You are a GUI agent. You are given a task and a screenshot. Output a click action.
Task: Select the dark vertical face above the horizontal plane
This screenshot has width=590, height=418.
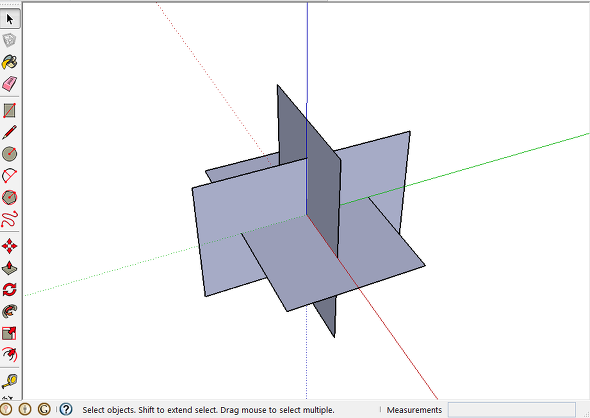(322, 181)
